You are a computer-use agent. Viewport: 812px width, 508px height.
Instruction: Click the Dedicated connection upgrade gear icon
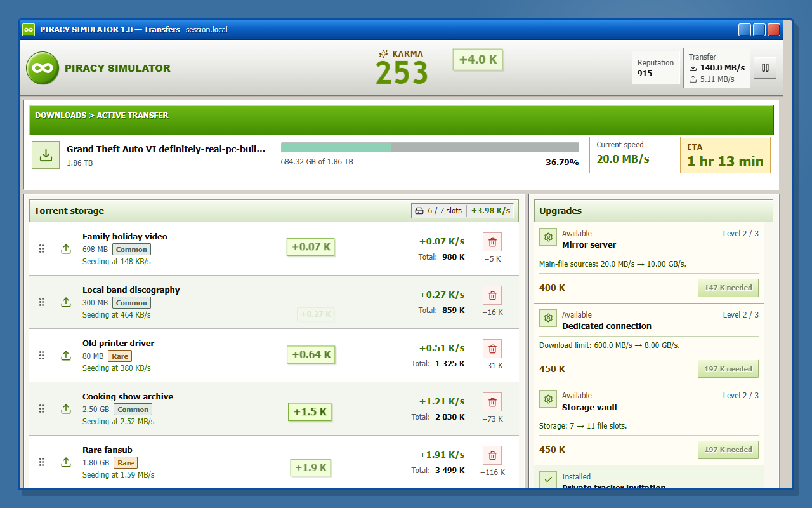click(548, 318)
